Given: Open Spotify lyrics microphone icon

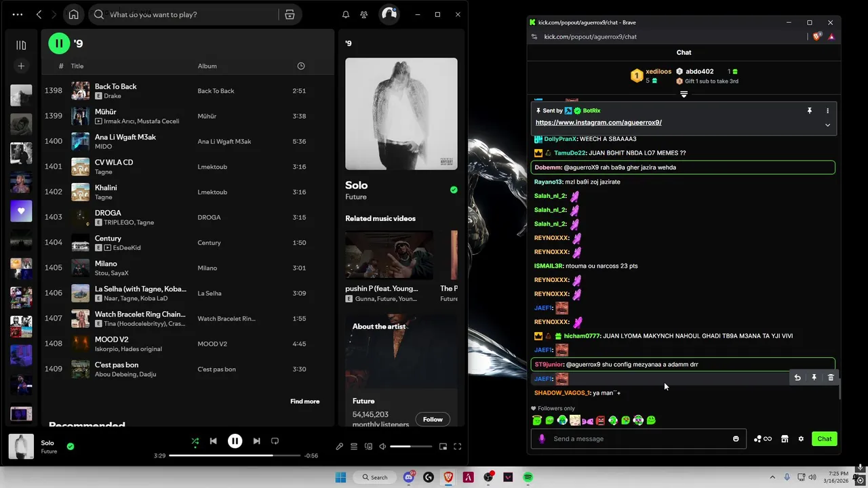Looking at the screenshot, I should pyautogui.click(x=340, y=447).
